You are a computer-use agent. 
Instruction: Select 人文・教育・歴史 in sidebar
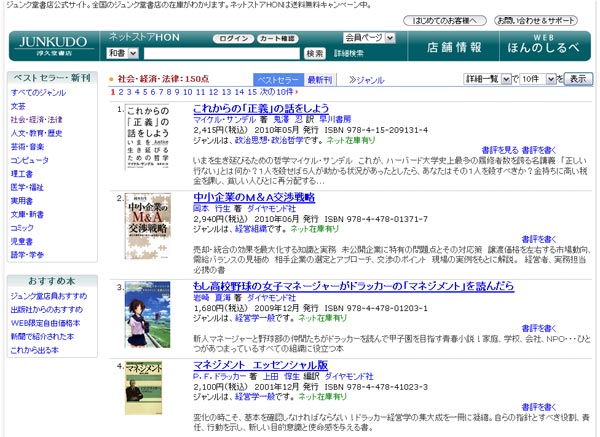pyautogui.click(x=36, y=133)
